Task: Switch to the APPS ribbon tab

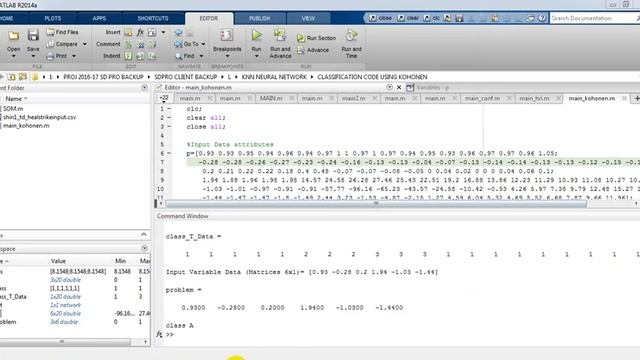Action: 99,18
